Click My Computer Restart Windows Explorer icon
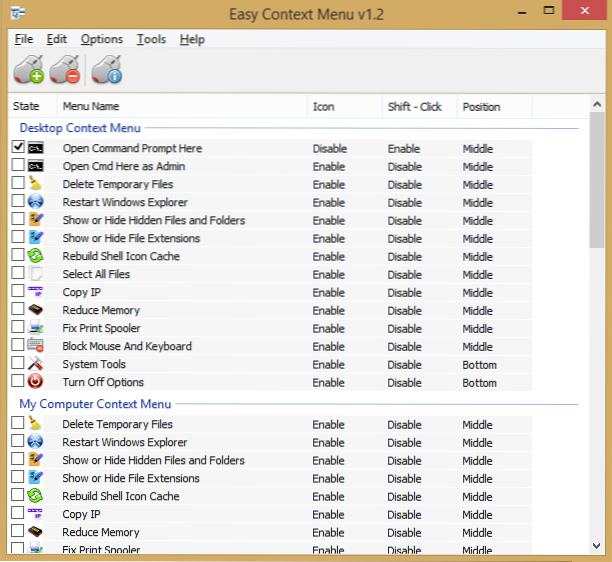612x562 pixels. (x=36, y=441)
